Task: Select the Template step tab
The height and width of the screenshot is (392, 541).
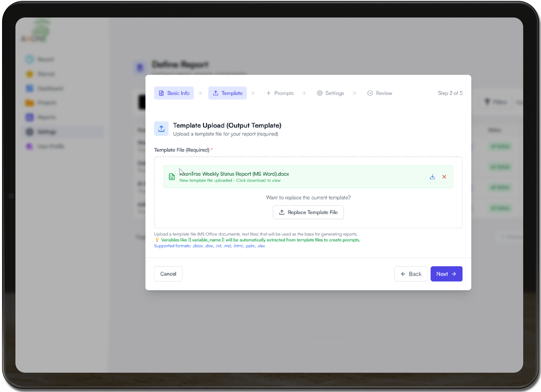Action: point(227,93)
